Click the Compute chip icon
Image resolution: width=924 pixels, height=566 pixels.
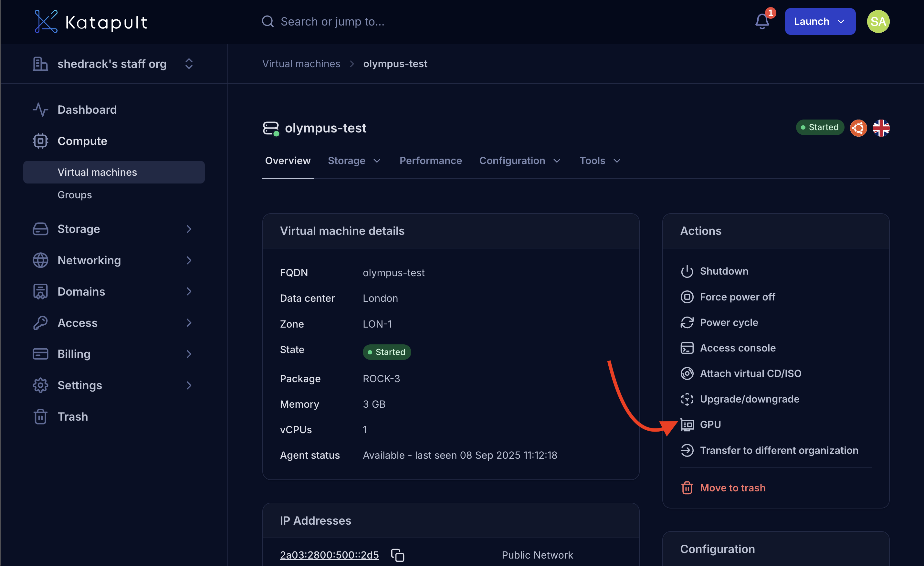(x=40, y=141)
